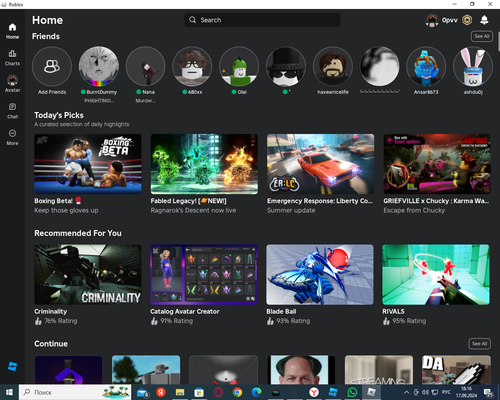Screen dimensions: 500x400
Task: Open the Robux balance icon
Action: click(x=467, y=20)
